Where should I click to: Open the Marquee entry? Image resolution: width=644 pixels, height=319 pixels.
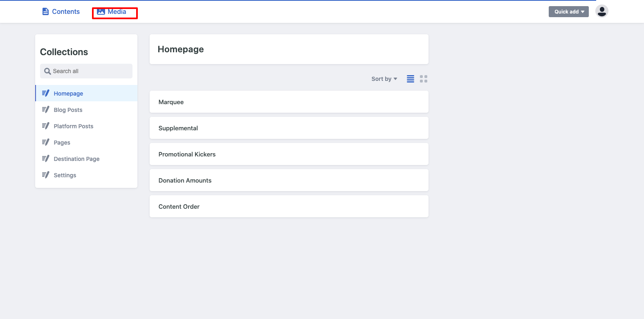289,102
